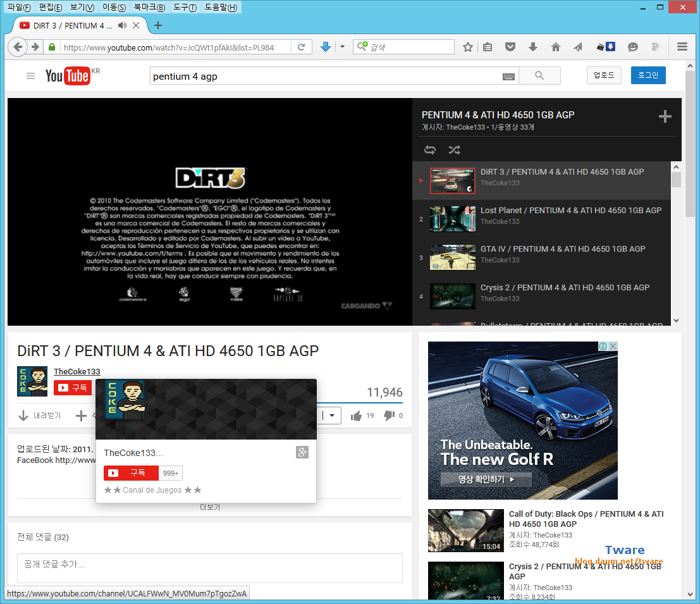
Task: Go back with the browser back arrow
Action: [x=18, y=47]
